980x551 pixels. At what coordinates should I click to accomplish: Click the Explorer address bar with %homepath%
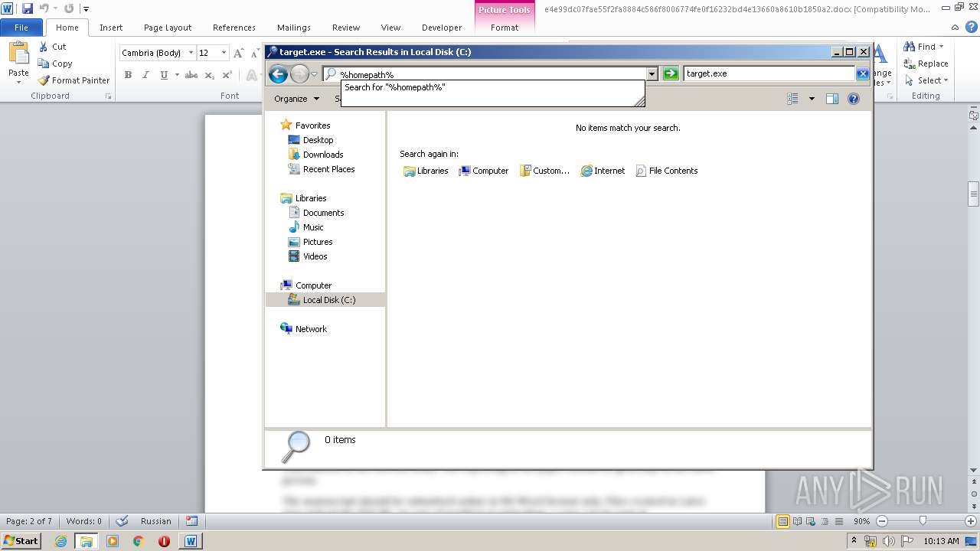click(x=490, y=74)
